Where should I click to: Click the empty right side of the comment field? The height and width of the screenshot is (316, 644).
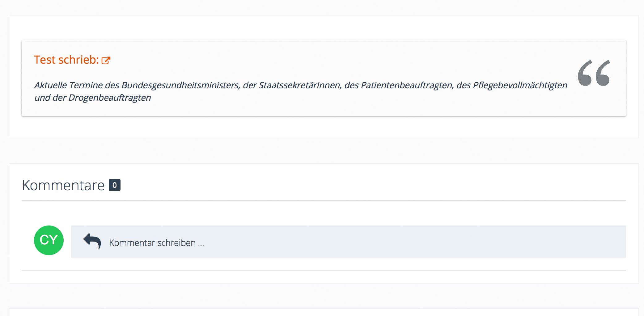[464, 242]
